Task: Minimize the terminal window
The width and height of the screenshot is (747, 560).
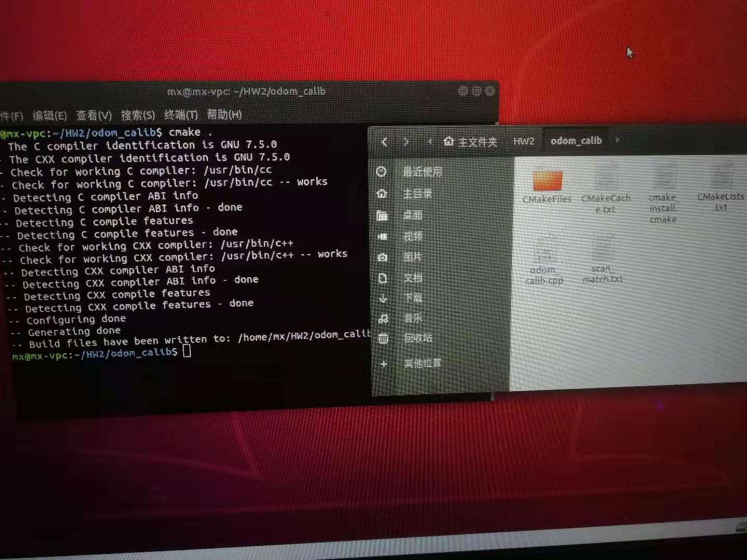Action: (463, 91)
